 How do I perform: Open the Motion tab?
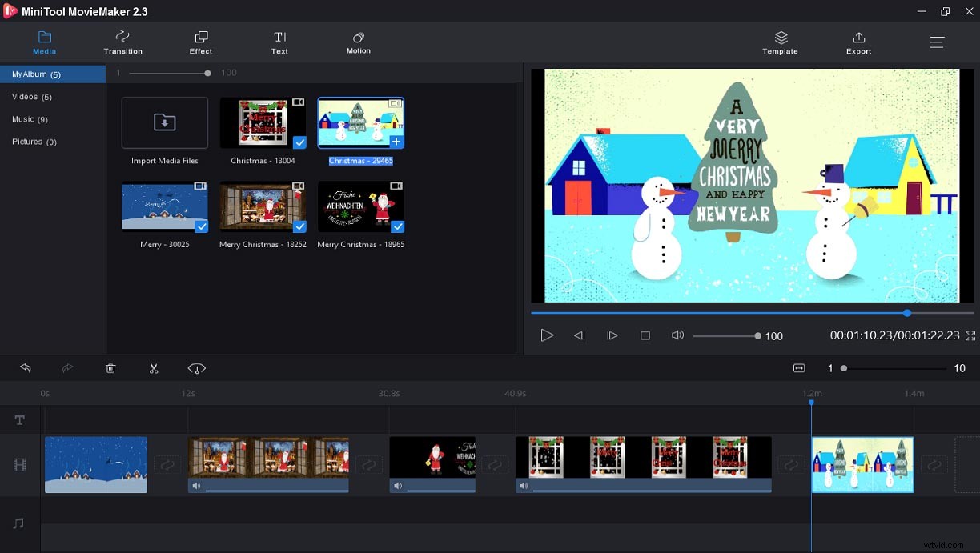click(x=358, y=42)
